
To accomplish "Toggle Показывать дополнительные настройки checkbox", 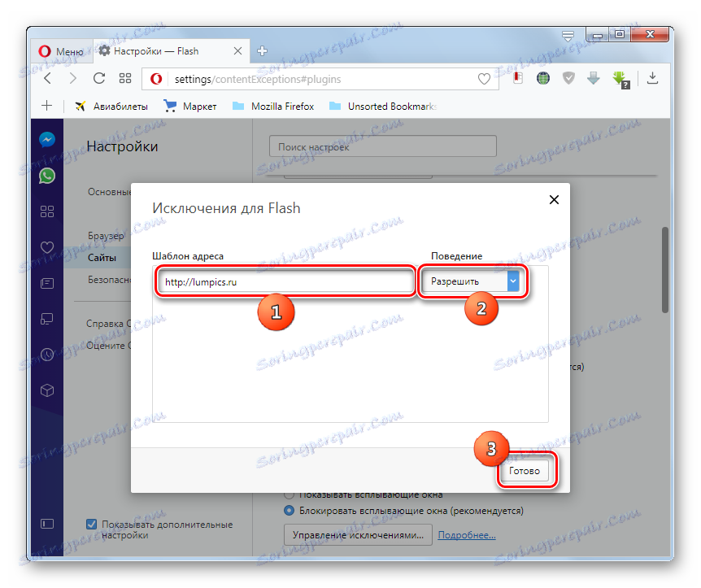I will [92, 524].
